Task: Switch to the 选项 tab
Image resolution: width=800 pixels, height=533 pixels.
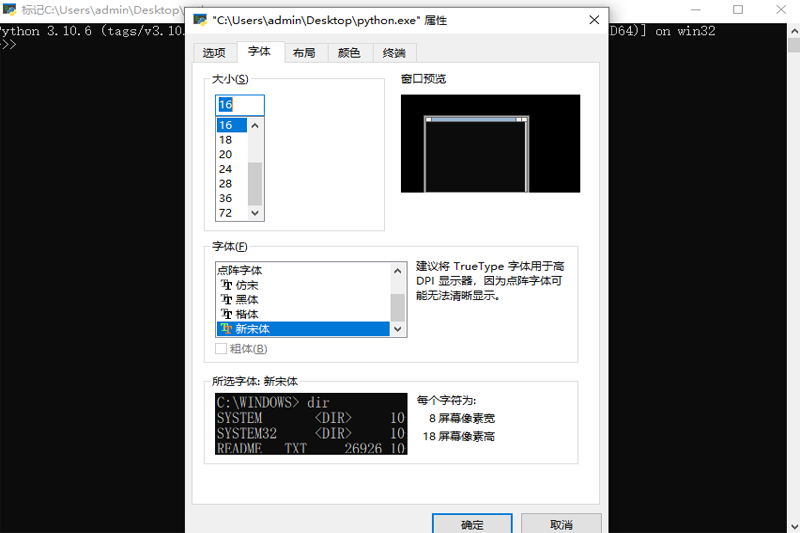Action: point(214,53)
